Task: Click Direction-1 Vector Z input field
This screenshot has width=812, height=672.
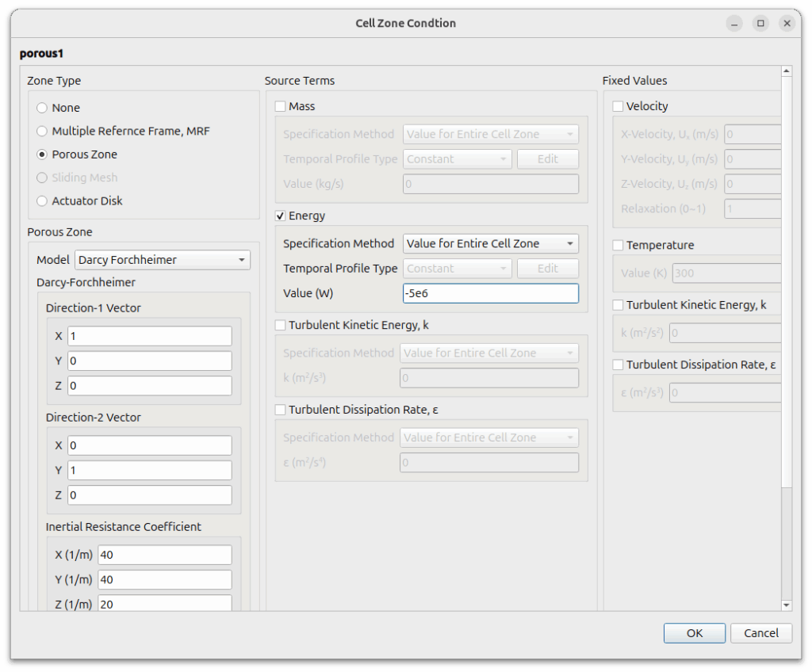Action: click(x=150, y=386)
